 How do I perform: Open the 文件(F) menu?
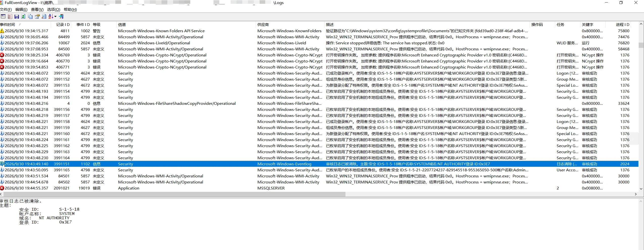coord(6,10)
